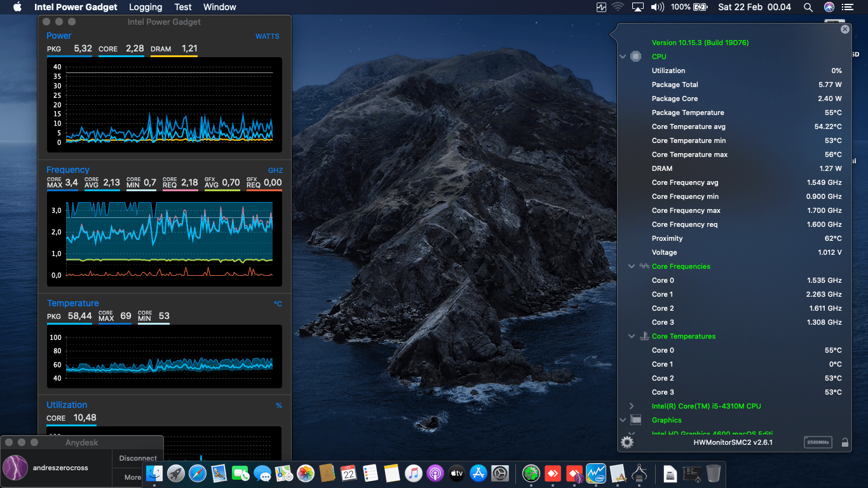Open Trash from the Dock
Image resolution: width=868 pixels, height=488 pixels.
714,473
